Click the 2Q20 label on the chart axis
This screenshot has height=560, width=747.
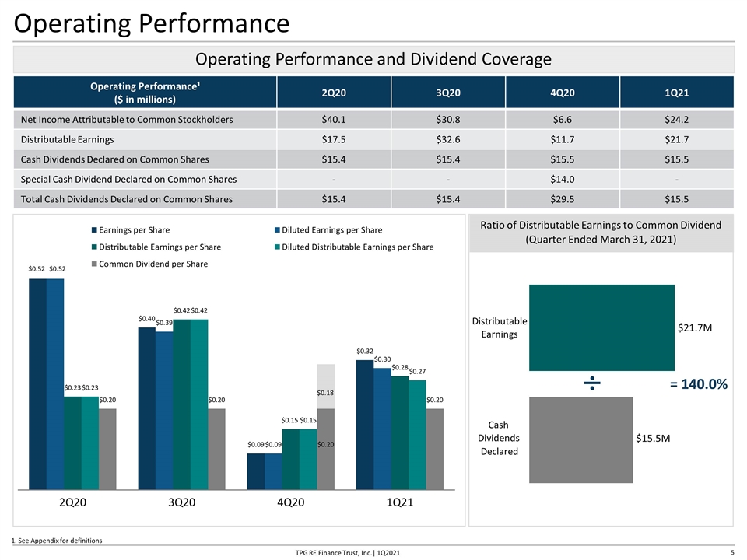point(72,502)
